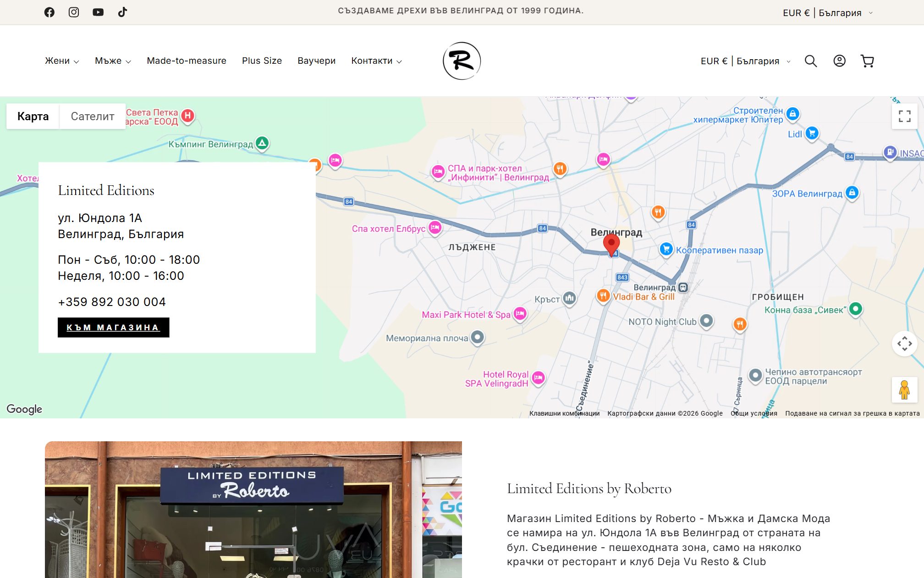This screenshot has width=924, height=578.
Task: Open the account login icon
Action: tap(839, 61)
